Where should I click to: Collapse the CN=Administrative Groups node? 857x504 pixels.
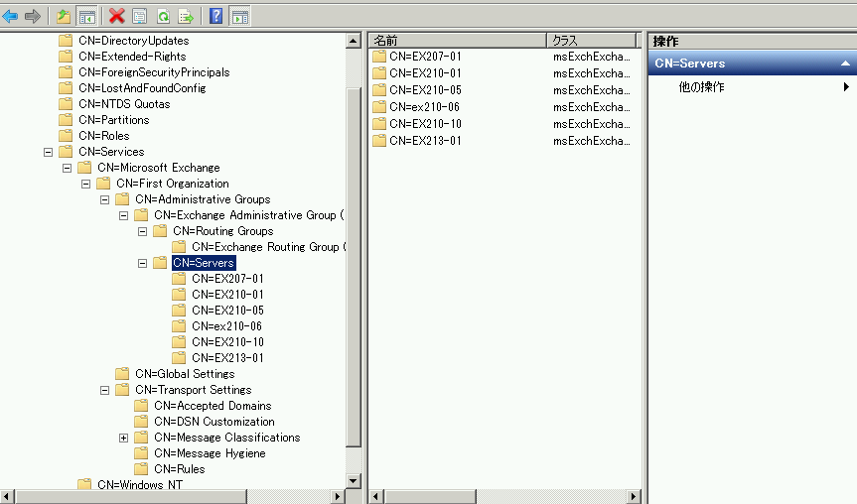point(104,199)
